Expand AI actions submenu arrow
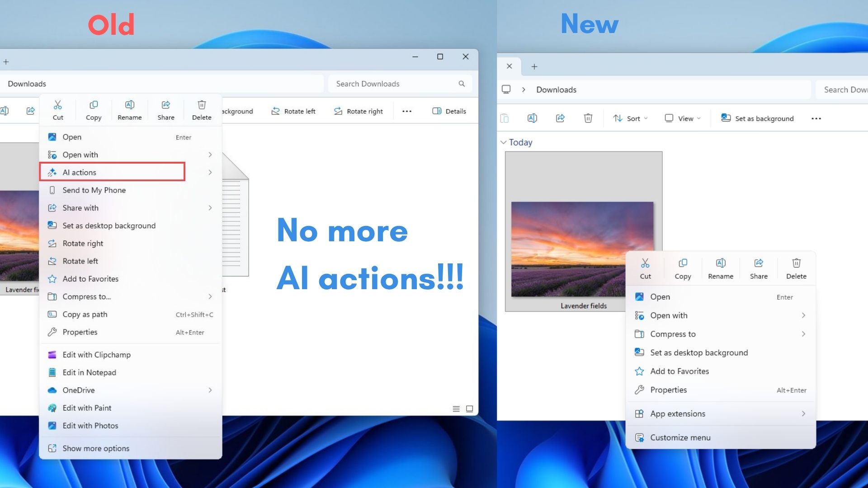The height and width of the screenshot is (488, 868). point(210,172)
